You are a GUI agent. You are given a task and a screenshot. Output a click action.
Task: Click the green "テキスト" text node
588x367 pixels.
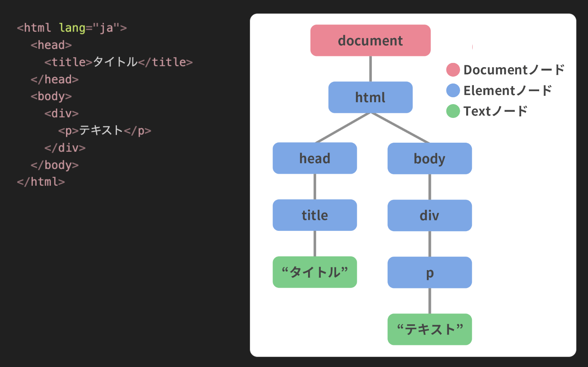pos(430,329)
